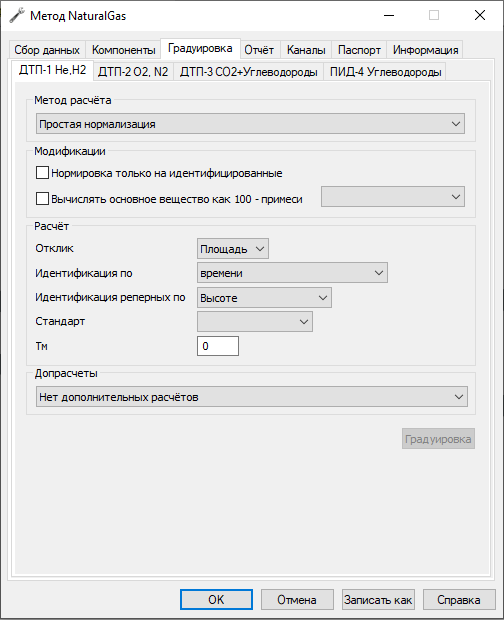Open Идентификация реперных по dropdown
The image size is (504, 620).
coord(264,298)
